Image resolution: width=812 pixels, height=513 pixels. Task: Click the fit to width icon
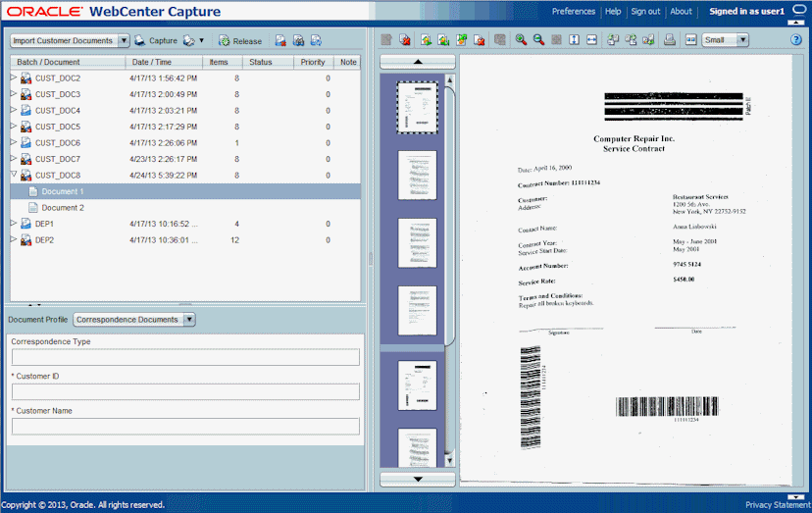pyautogui.click(x=591, y=40)
